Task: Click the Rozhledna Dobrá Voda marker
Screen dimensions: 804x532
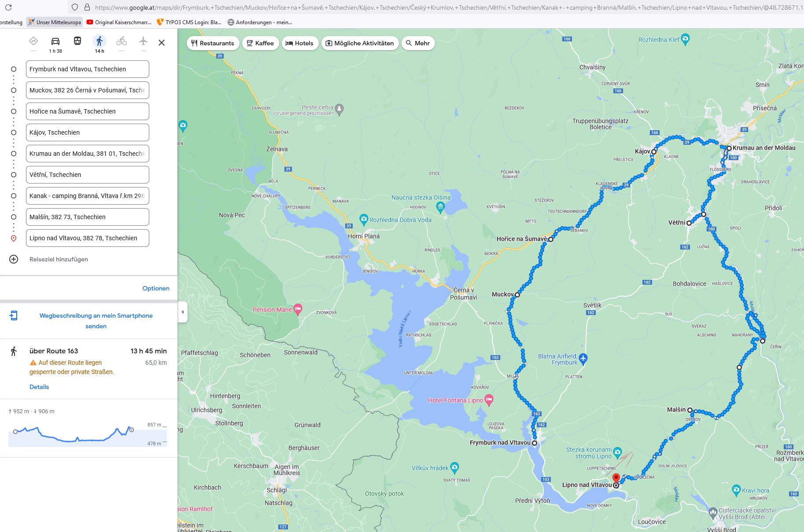Action: pyautogui.click(x=364, y=219)
